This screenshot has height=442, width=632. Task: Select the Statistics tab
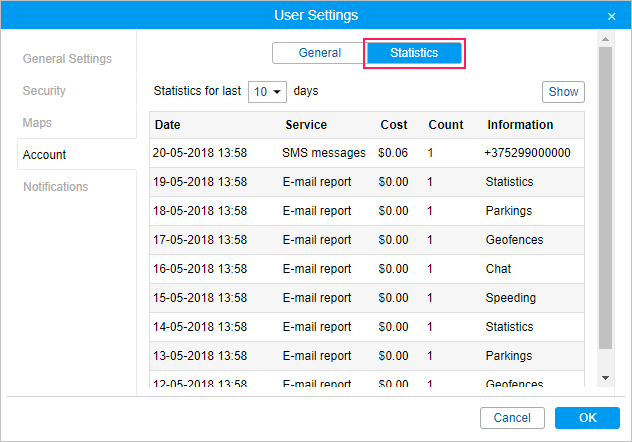414,53
